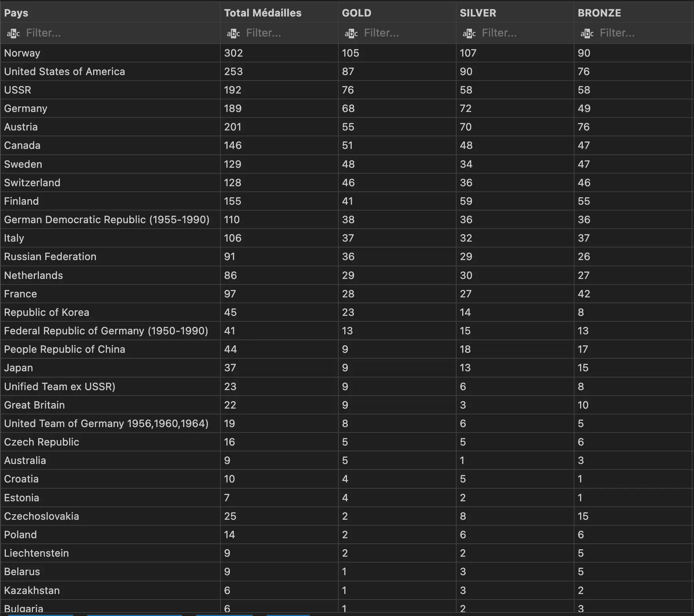Select the Russian Federation cell
694x616 pixels.
click(110, 257)
